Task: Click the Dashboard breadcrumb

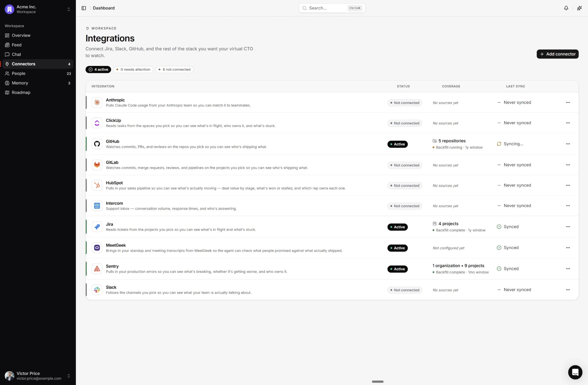Action: (x=104, y=8)
